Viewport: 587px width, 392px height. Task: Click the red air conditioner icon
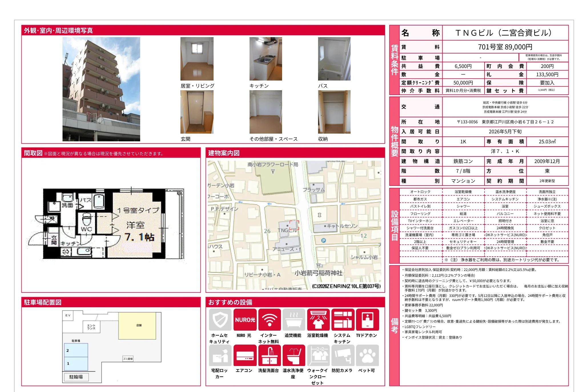click(x=245, y=355)
